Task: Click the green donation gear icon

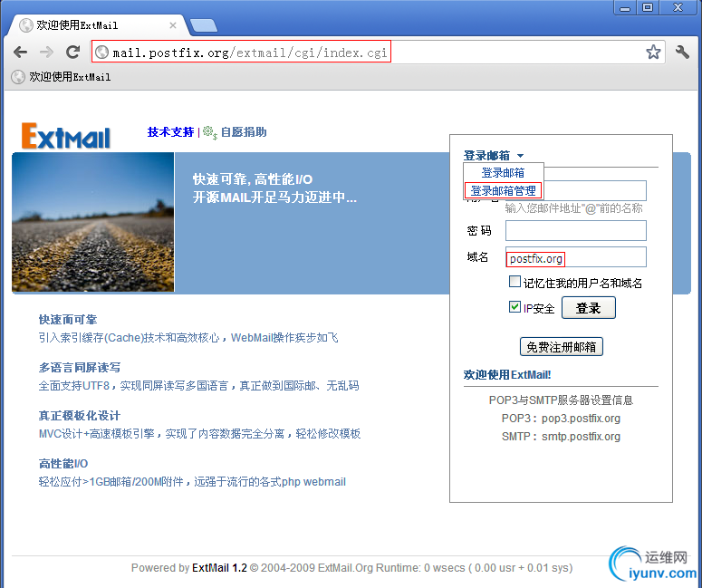Action: 209,132
